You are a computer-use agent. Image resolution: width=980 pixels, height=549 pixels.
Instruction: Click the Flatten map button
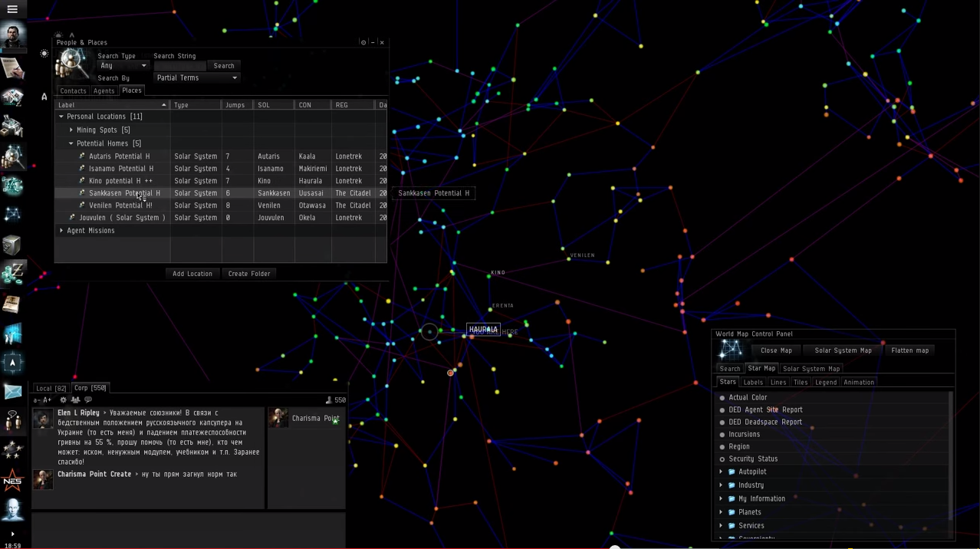(x=910, y=350)
